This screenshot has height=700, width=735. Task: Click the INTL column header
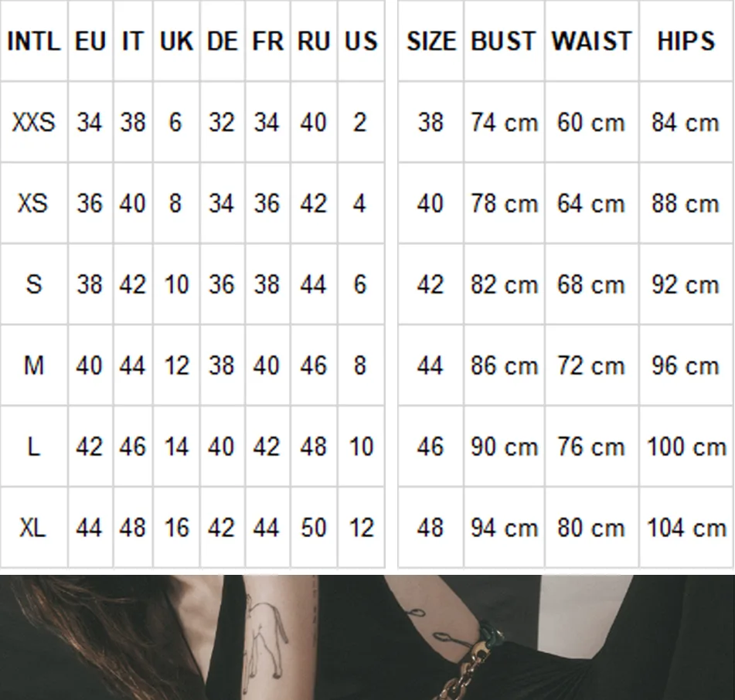33,42
